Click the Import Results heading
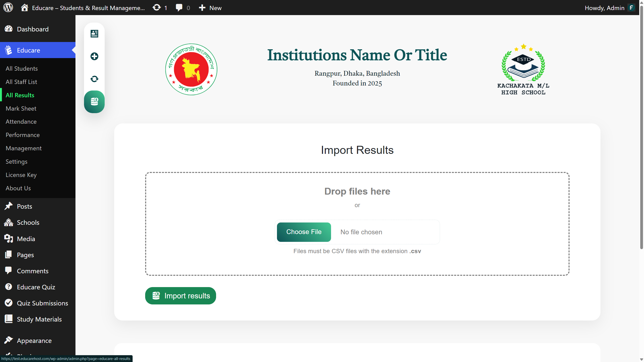644x362 pixels. coord(357,150)
